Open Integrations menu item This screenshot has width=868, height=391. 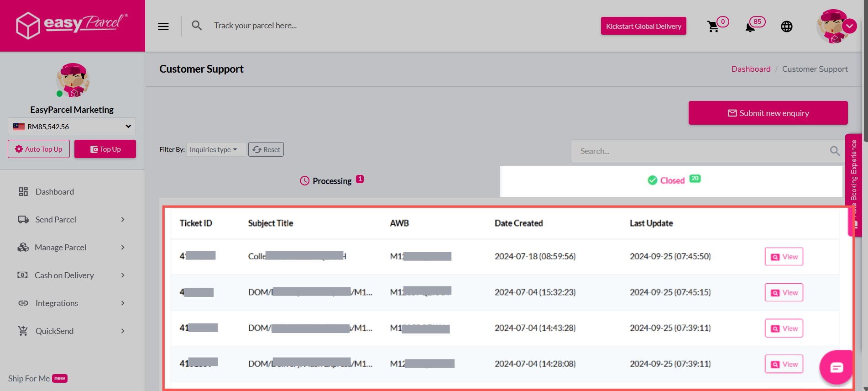(57, 303)
